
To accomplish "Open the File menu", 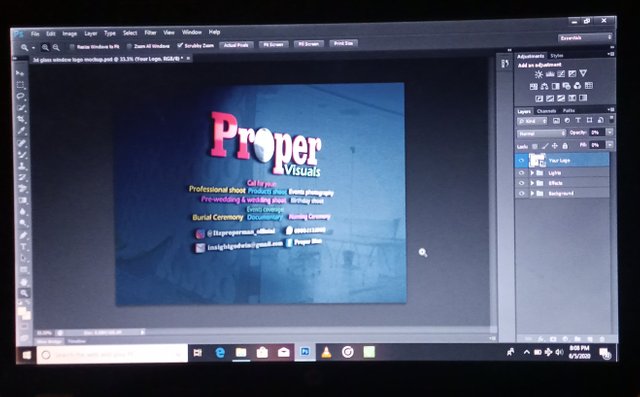I will [x=35, y=34].
